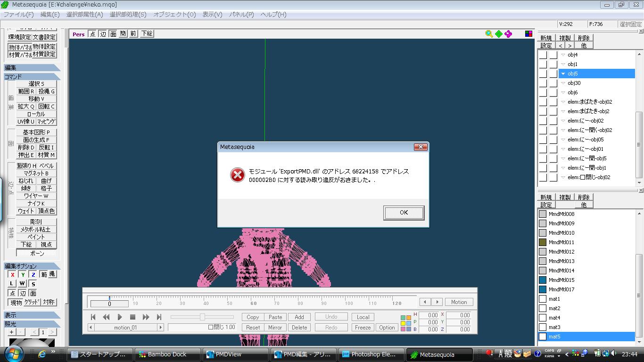This screenshot has height=362, width=644.
Task: Click Pers view mode label
Action: pos(79,34)
